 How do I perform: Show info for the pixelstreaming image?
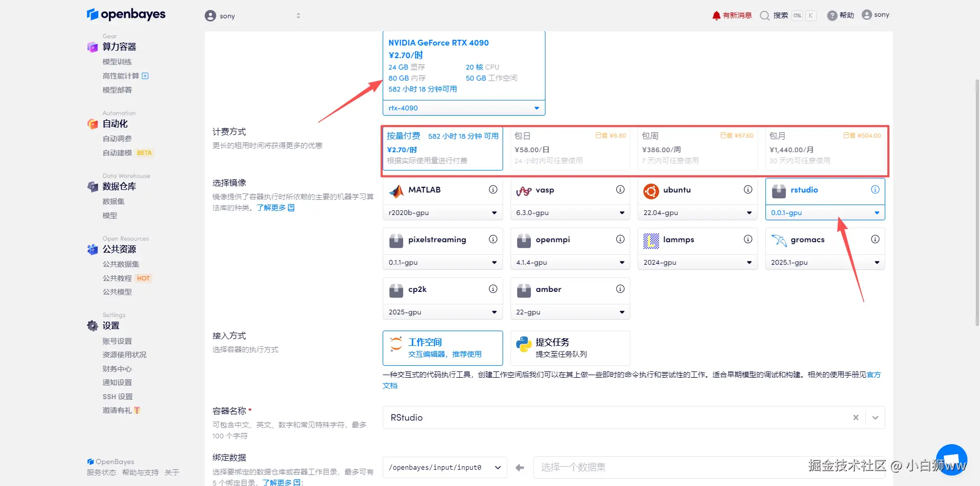tap(493, 239)
